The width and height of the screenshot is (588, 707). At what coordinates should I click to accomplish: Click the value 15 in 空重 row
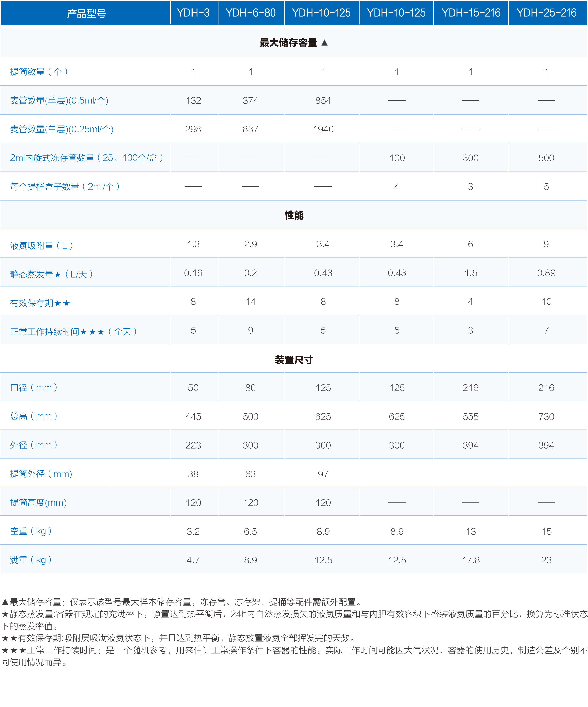pos(547,532)
